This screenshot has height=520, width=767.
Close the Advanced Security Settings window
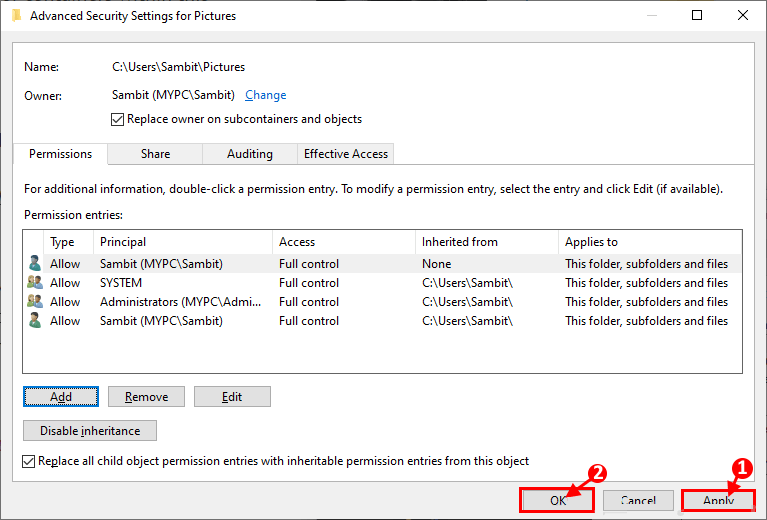tap(743, 15)
